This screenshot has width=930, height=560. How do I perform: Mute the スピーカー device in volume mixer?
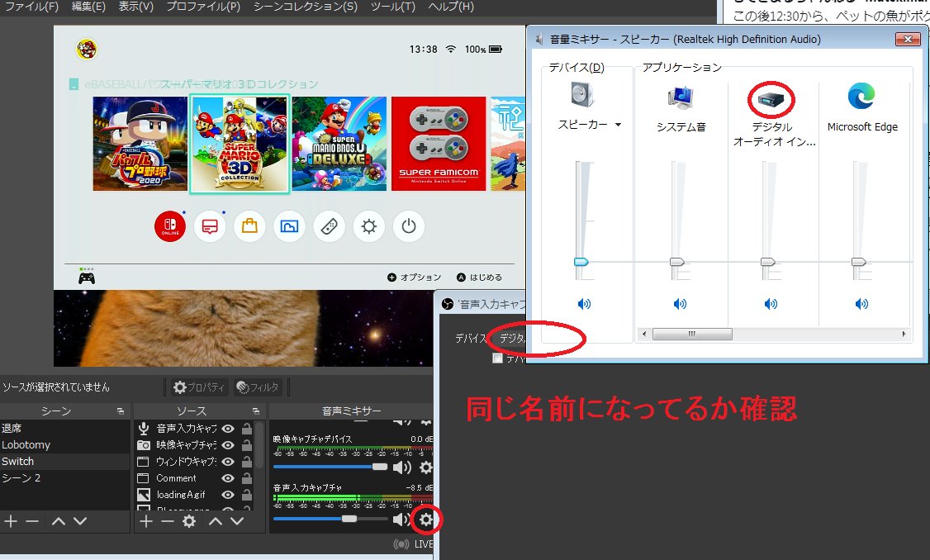(x=584, y=304)
